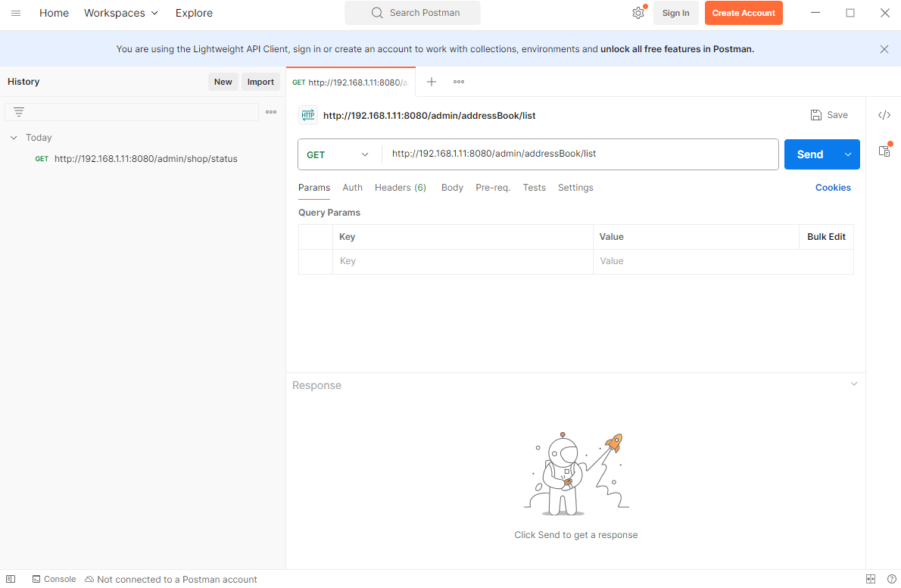This screenshot has width=901, height=588.
Task: Expand the Workspaces menu chevron
Action: [154, 13]
